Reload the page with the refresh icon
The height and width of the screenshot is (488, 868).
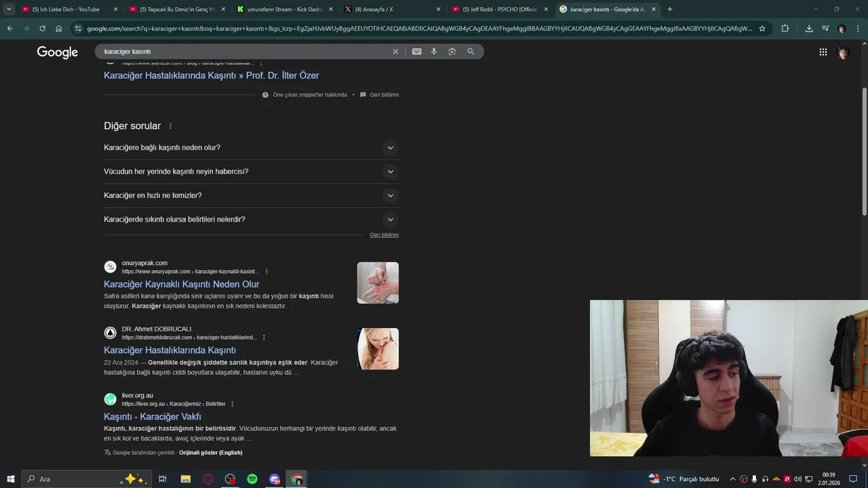point(42,28)
